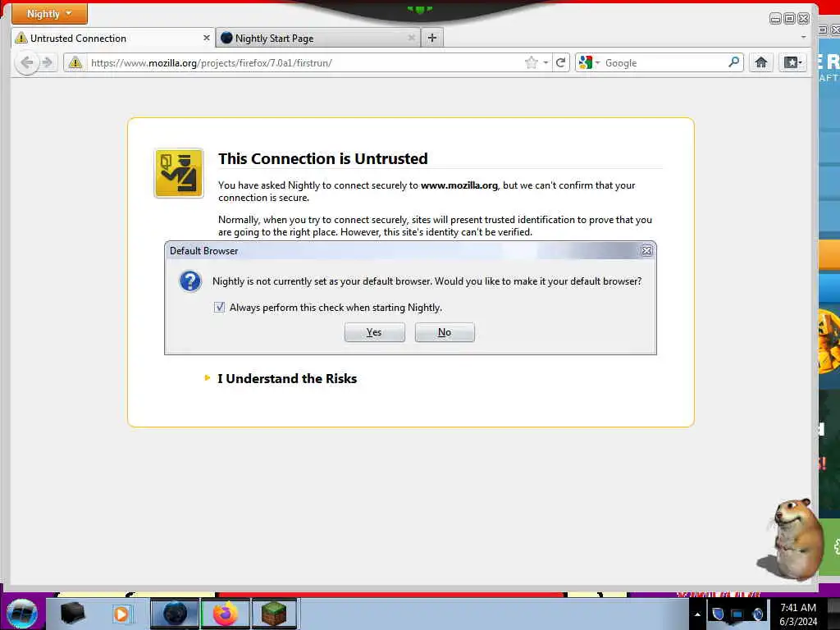Open the black box taskbar icon
Screen dimensions: 840x630
72,614
